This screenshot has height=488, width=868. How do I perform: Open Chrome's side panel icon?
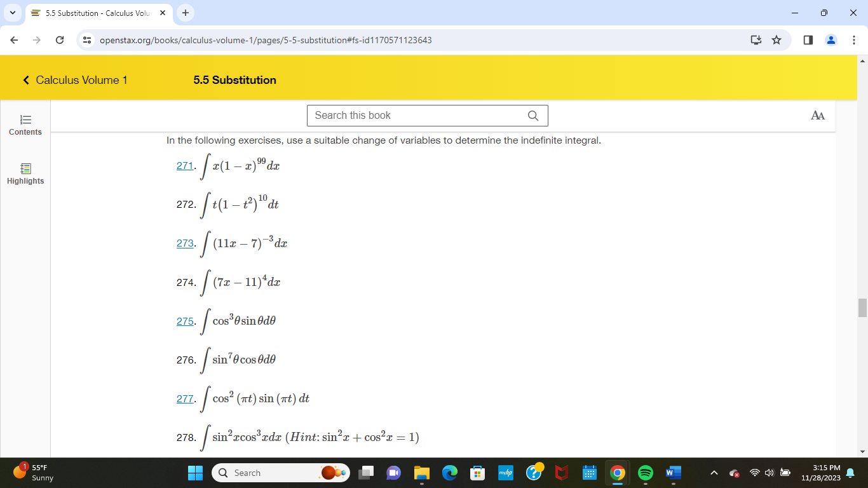(x=807, y=39)
